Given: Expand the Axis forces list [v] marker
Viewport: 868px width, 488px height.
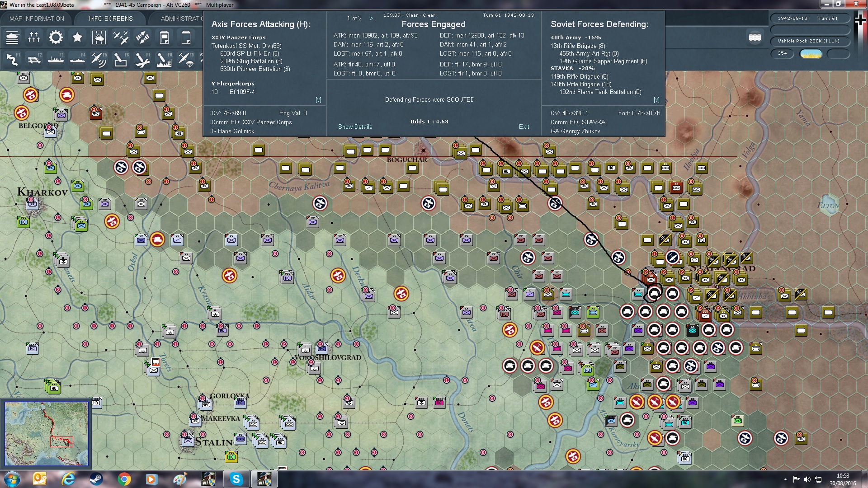Looking at the screenshot, I should point(318,100).
